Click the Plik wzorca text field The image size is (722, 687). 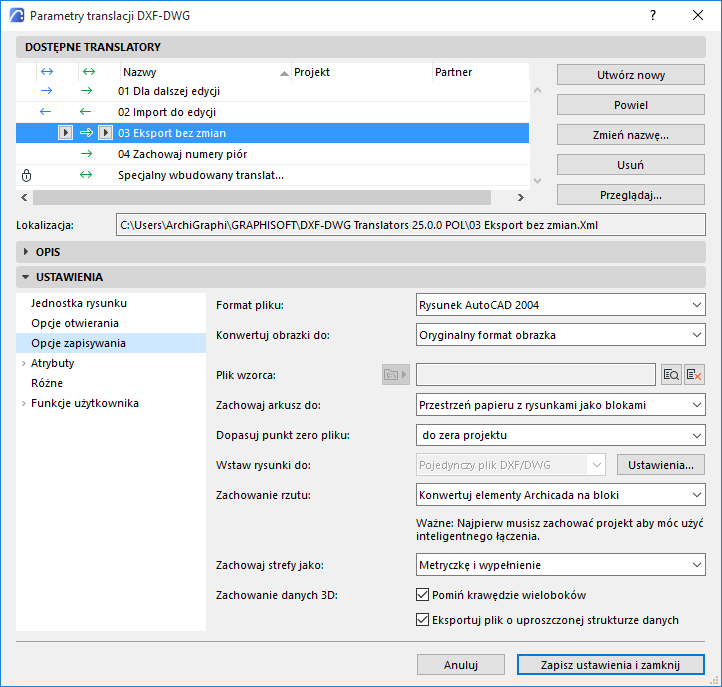point(536,375)
